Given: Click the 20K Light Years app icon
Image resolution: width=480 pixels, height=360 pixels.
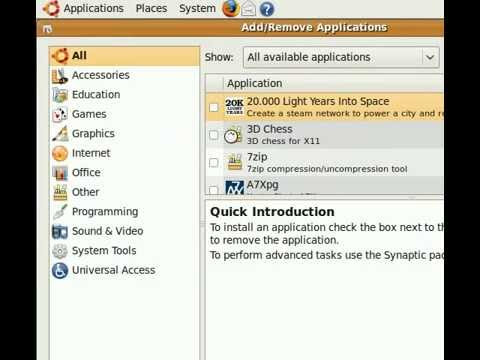Looking at the screenshot, I should [x=234, y=107].
